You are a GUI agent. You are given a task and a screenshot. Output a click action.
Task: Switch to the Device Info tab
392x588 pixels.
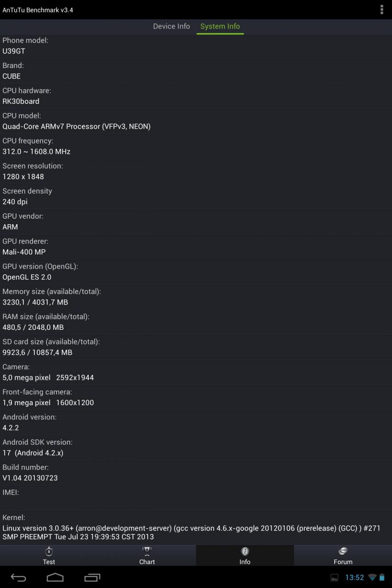[x=171, y=26]
